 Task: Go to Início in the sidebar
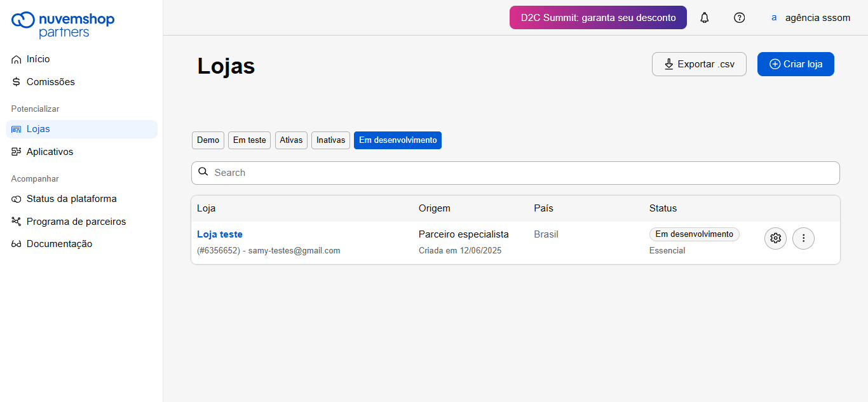point(38,59)
